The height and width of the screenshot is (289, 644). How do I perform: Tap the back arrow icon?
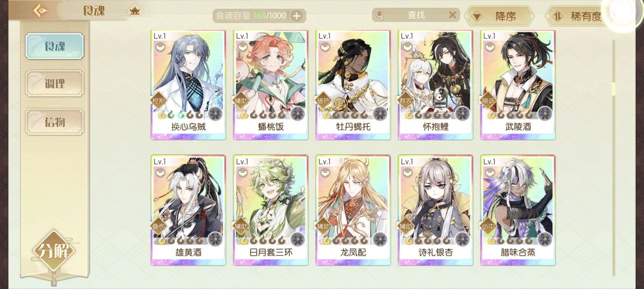pos(40,11)
